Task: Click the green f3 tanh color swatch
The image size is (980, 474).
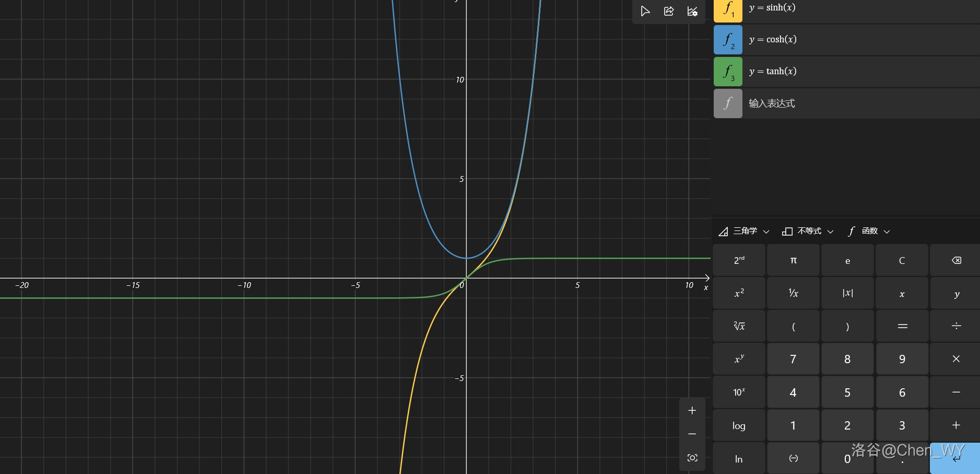Action: click(728, 72)
